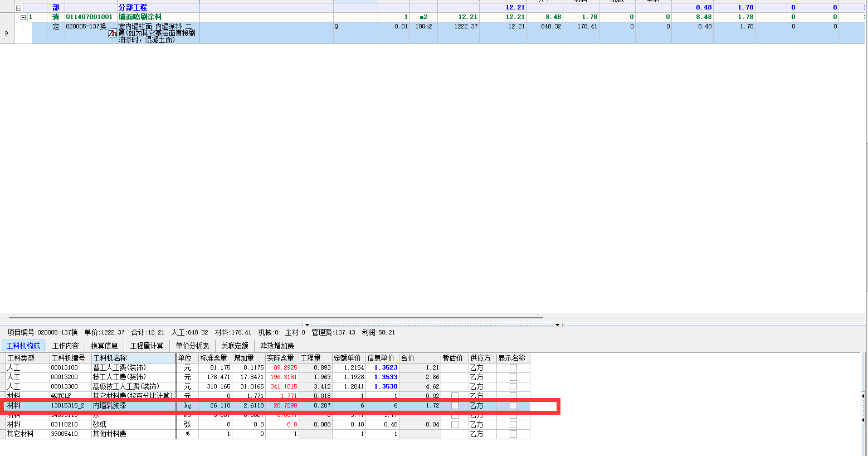Switch to the 关联定额 tab

pyautogui.click(x=235, y=346)
